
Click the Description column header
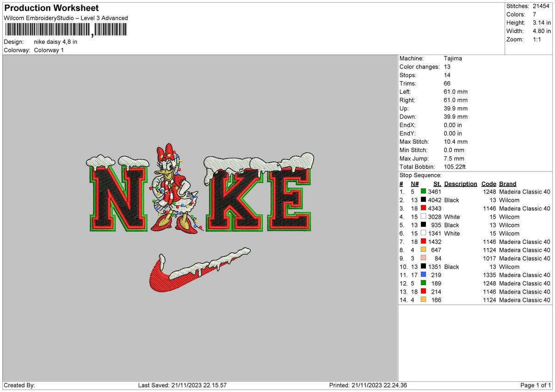(x=461, y=184)
